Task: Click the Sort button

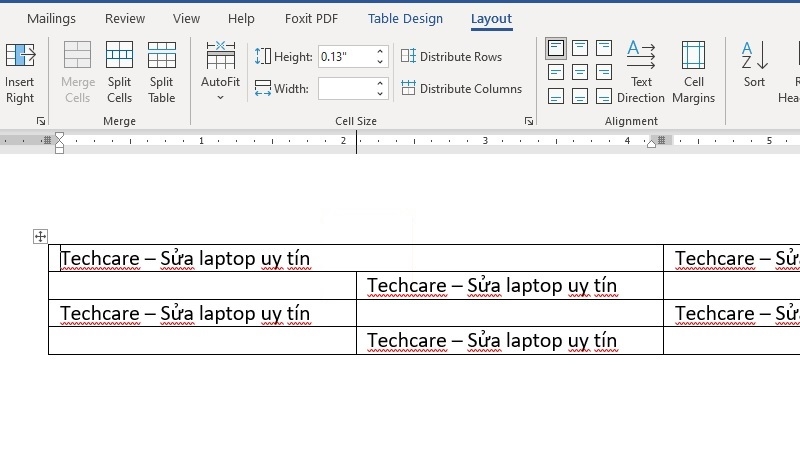Action: (x=754, y=65)
